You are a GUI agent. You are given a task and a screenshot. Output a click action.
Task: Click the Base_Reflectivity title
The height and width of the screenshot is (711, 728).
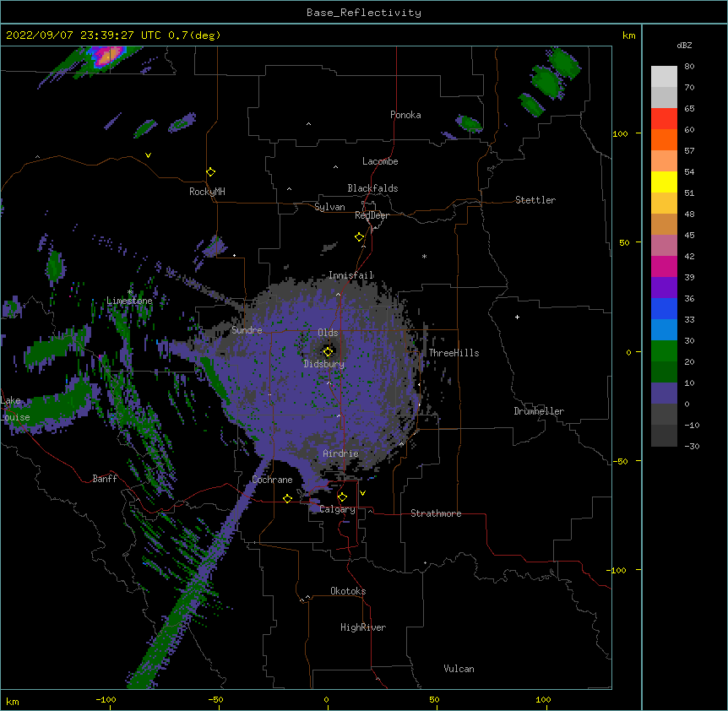pos(364,13)
